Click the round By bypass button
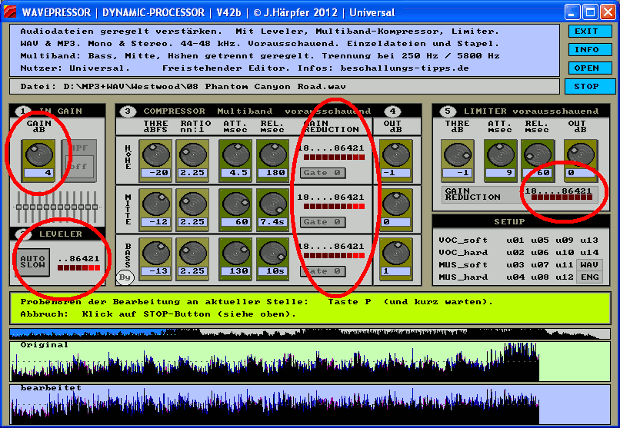Image resolution: width=620 pixels, height=428 pixels. [125, 277]
